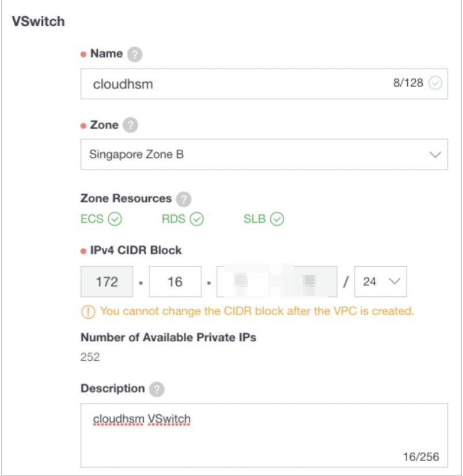Click the SLB zone resource label
Image resolution: width=463 pixels, height=476 pixels.
254,219
